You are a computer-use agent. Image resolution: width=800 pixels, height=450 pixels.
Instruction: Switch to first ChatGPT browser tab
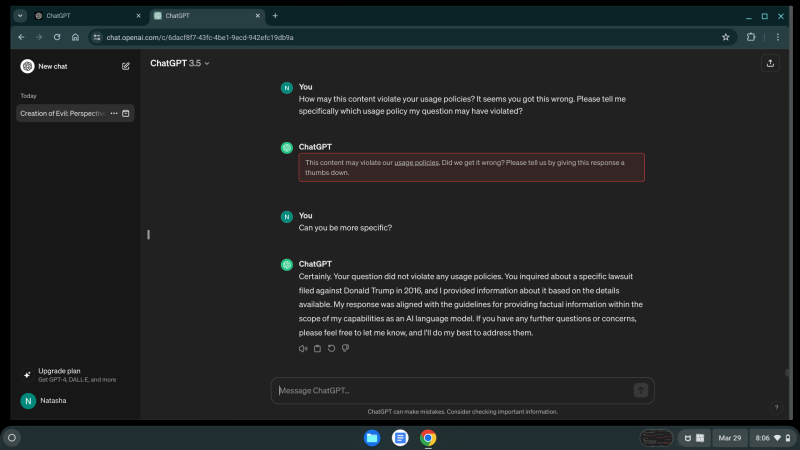click(x=87, y=16)
